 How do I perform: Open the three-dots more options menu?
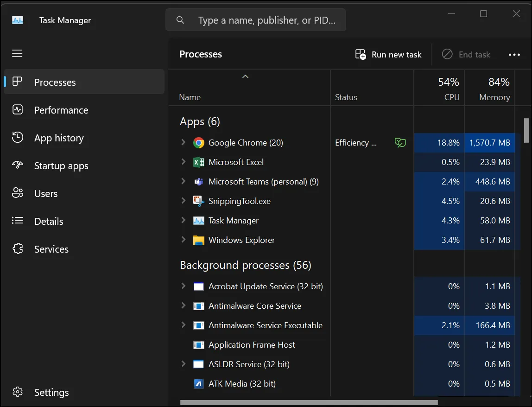tap(514, 55)
